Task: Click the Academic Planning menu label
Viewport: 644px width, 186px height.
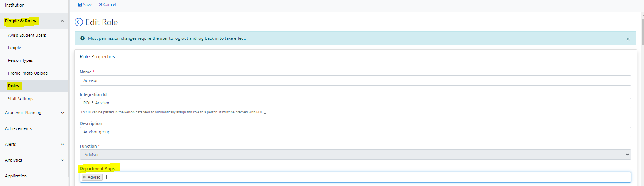Action: click(x=23, y=113)
